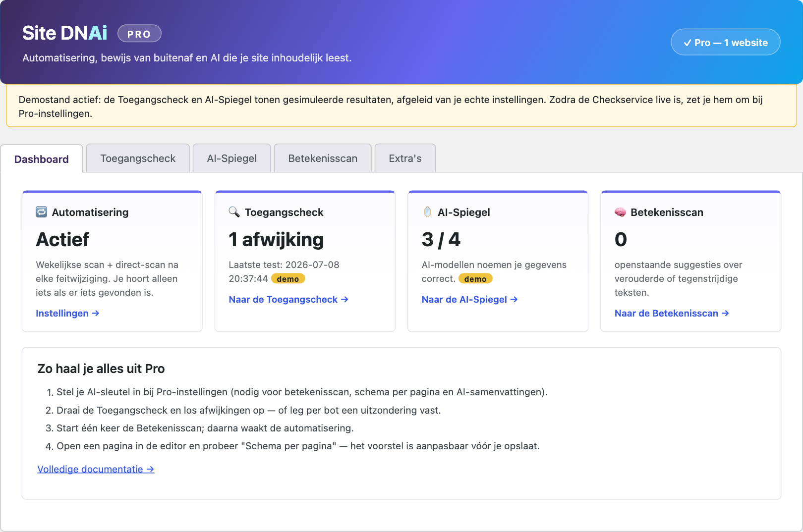The height and width of the screenshot is (532, 803).
Task: Open the Dashboard tab
Action: 42,159
